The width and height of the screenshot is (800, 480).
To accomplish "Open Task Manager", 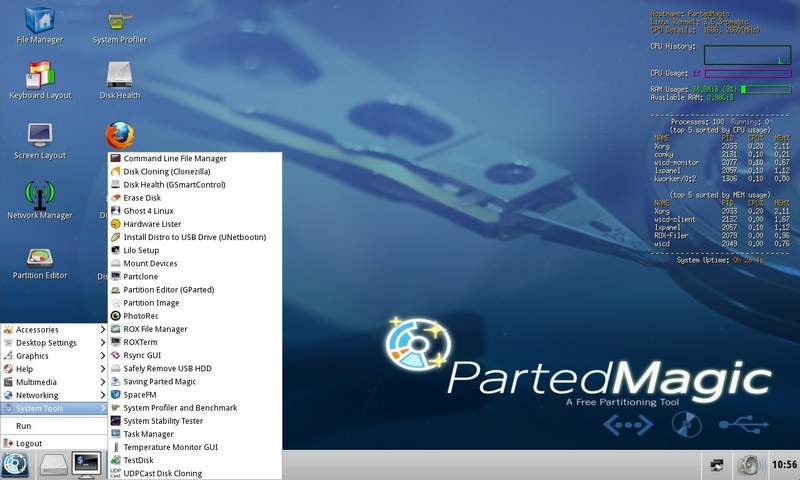I will coord(195,434).
